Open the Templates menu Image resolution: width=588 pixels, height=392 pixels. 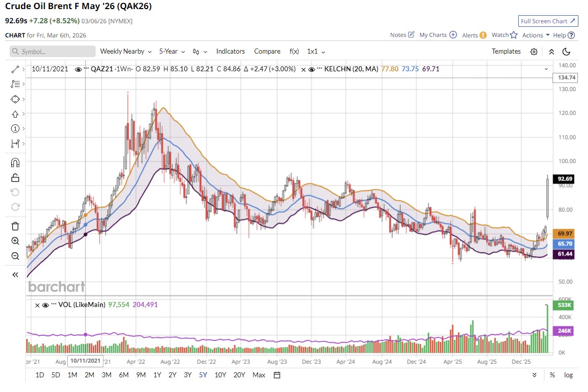tap(506, 52)
